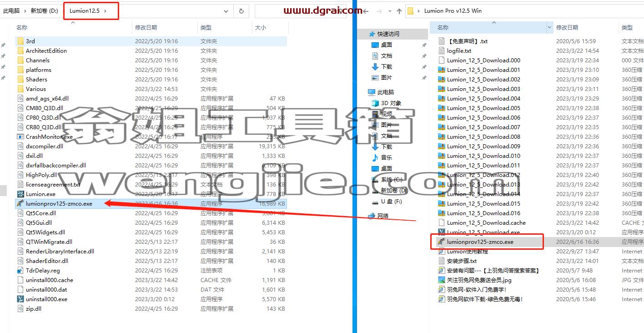Select 此电脑 in navigation pane
The height and width of the screenshot is (333, 644).
pyautogui.click(x=386, y=92)
